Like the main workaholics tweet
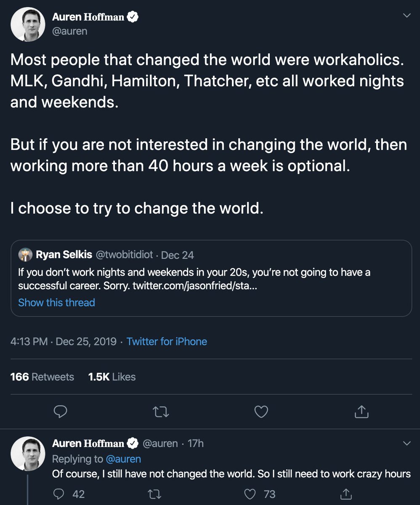420x505 pixels. (x=261, y=412)
